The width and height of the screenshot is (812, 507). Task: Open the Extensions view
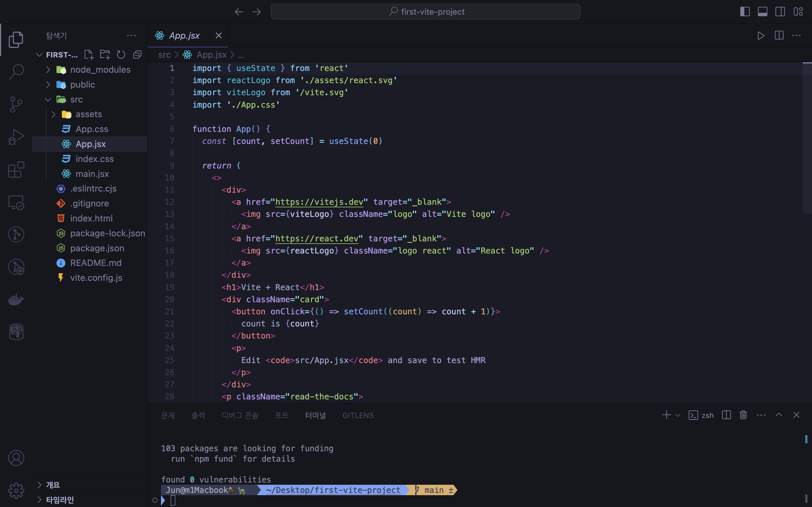click(x=16, y=170)
